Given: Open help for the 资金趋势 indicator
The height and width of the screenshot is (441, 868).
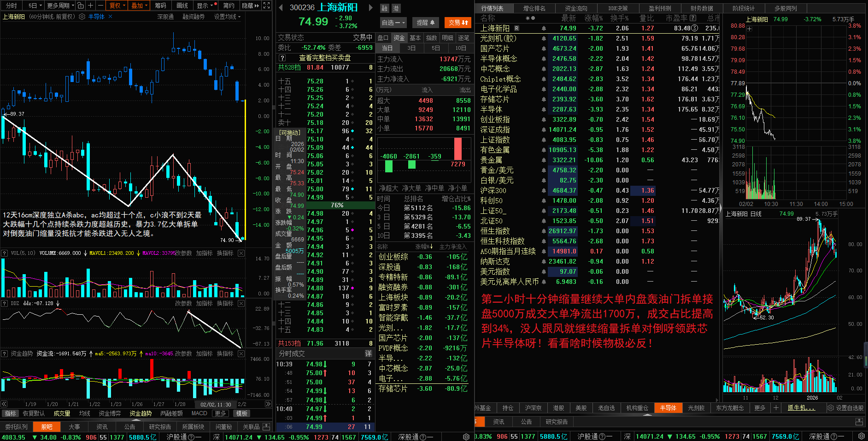Looking at the screenshot, I should pos(5,353).
